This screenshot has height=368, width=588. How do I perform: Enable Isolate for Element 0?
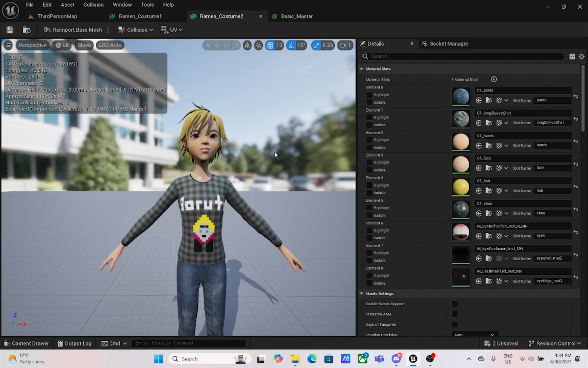tap(369, 102)
